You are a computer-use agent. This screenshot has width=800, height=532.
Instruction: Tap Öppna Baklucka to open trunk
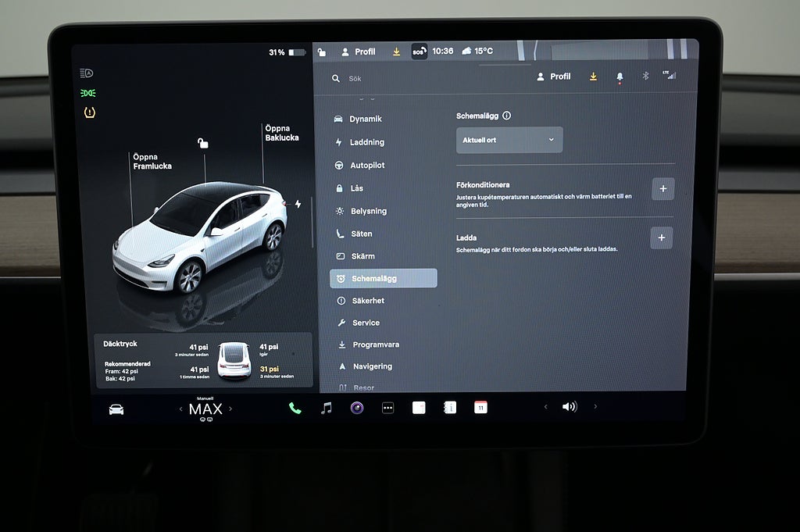click(x=281, y=134)
